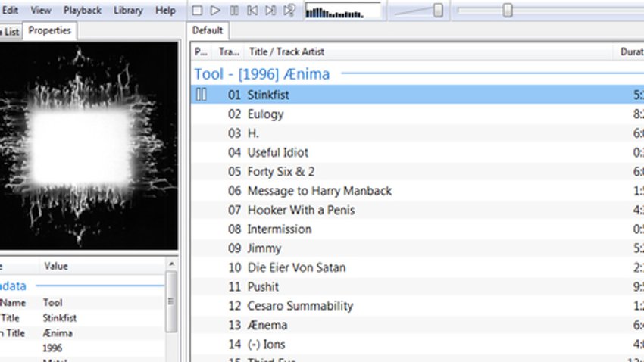
Task: Switch to the List tab
Action: point(11,32)
